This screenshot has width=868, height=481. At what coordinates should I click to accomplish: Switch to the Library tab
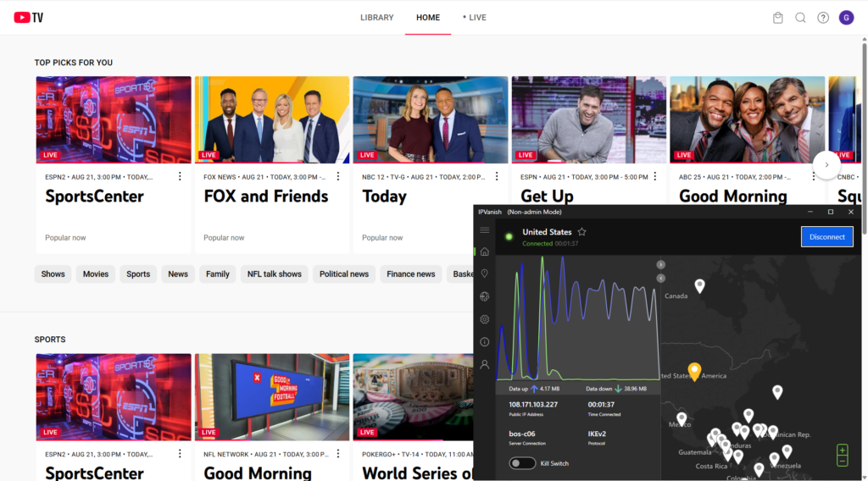(377, 18)
